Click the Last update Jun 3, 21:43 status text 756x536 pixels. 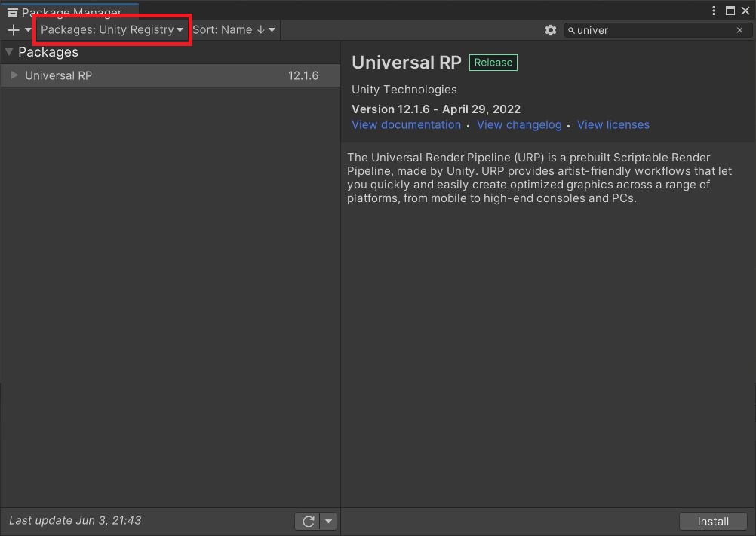pyautogui.click(x=75, y=521)
